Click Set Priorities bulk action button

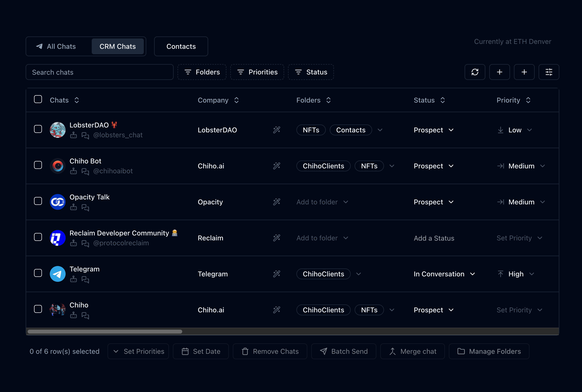pyautogui.click(x=138, y=351)
